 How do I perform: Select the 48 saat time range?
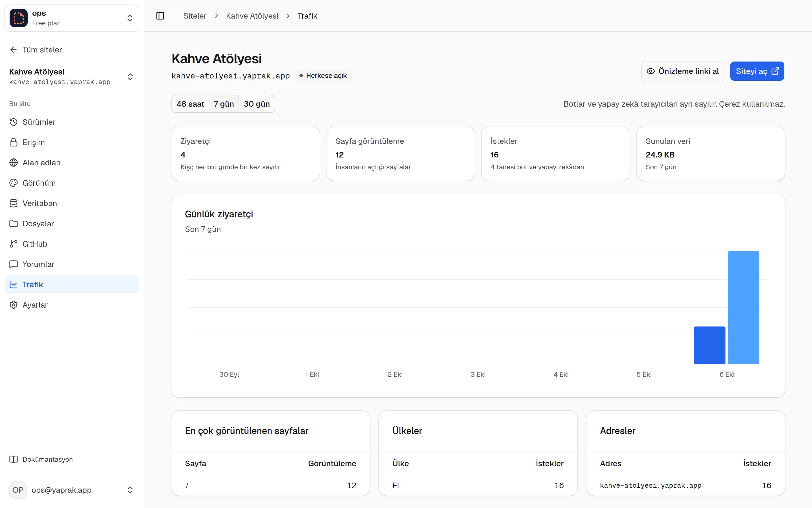(190, 104)
